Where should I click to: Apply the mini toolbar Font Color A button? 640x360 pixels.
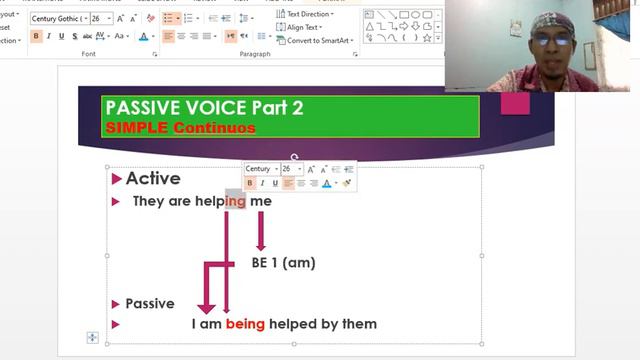[327, 183]
